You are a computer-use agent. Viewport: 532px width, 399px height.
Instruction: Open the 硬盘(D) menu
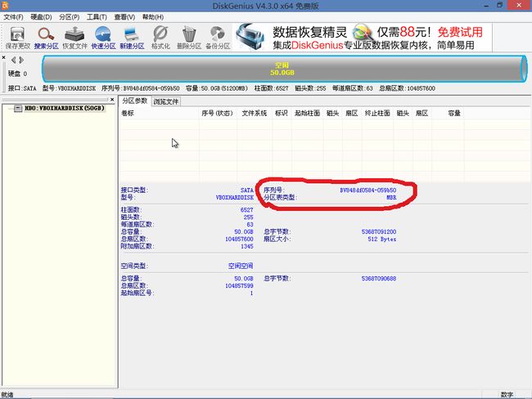41,17
